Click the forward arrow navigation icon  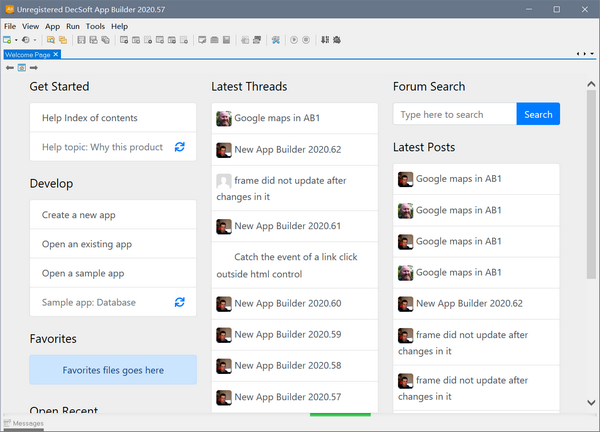click(33, 67)
